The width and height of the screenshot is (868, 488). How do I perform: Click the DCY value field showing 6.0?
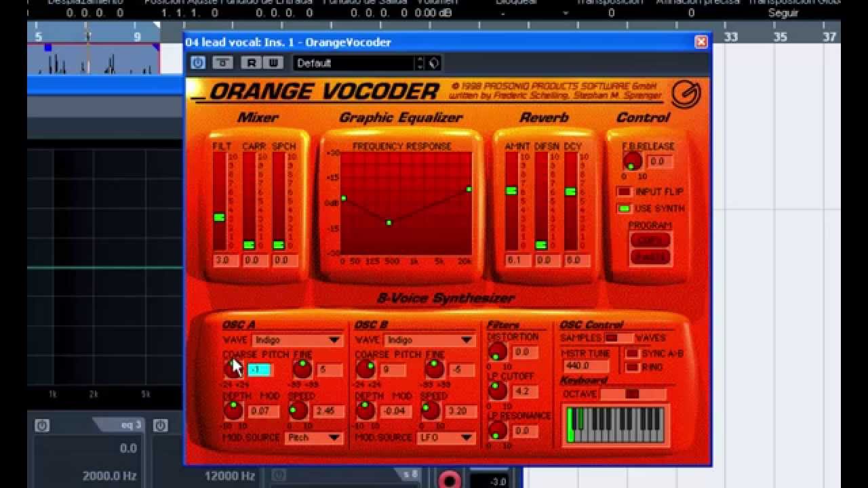point(577,260)
